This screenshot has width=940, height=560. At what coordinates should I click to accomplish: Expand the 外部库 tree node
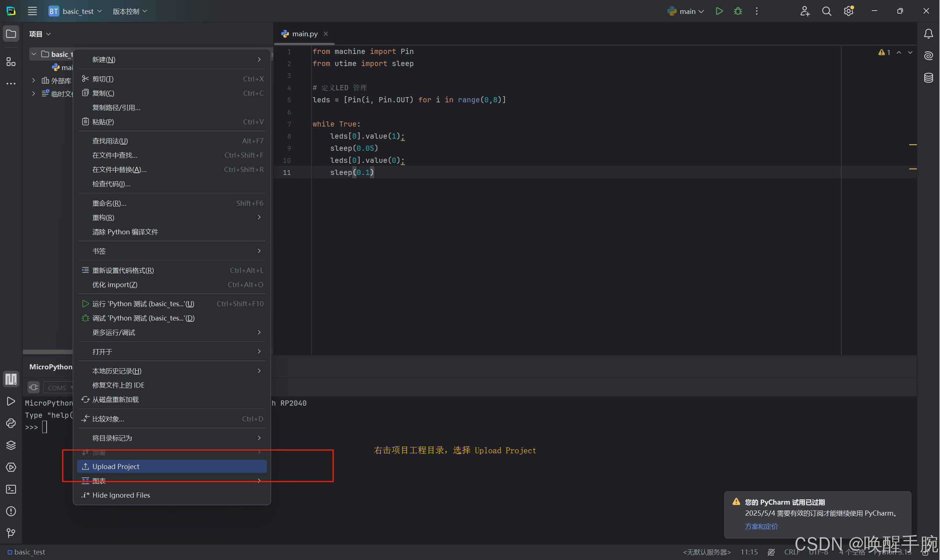pyautogui.click(x=34, y=80)
